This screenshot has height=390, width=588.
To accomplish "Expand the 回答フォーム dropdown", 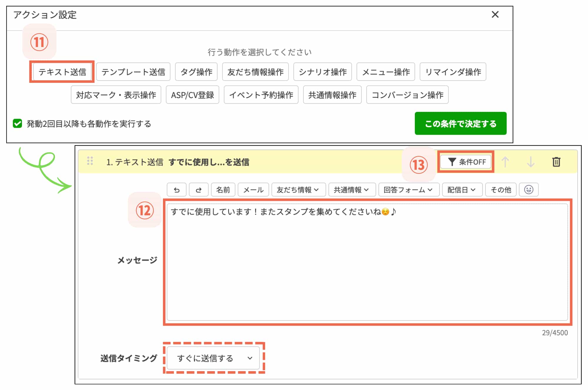I will tap(409, 189).
